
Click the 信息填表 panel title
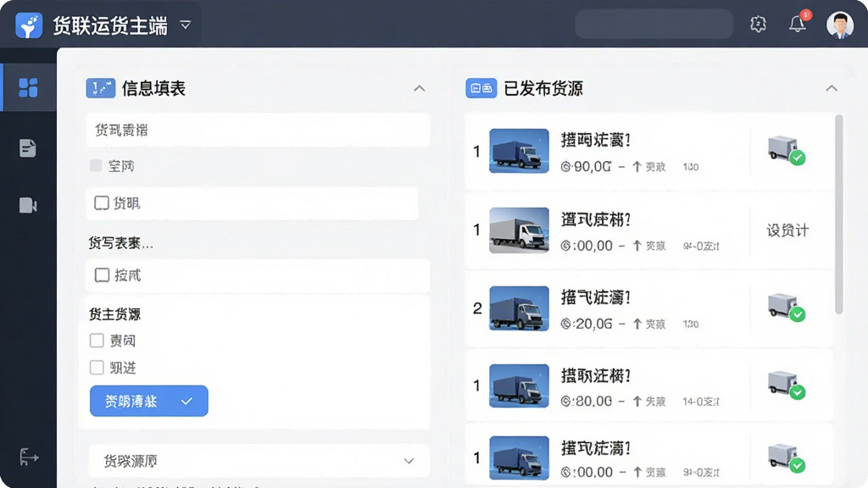click(153, 88)
